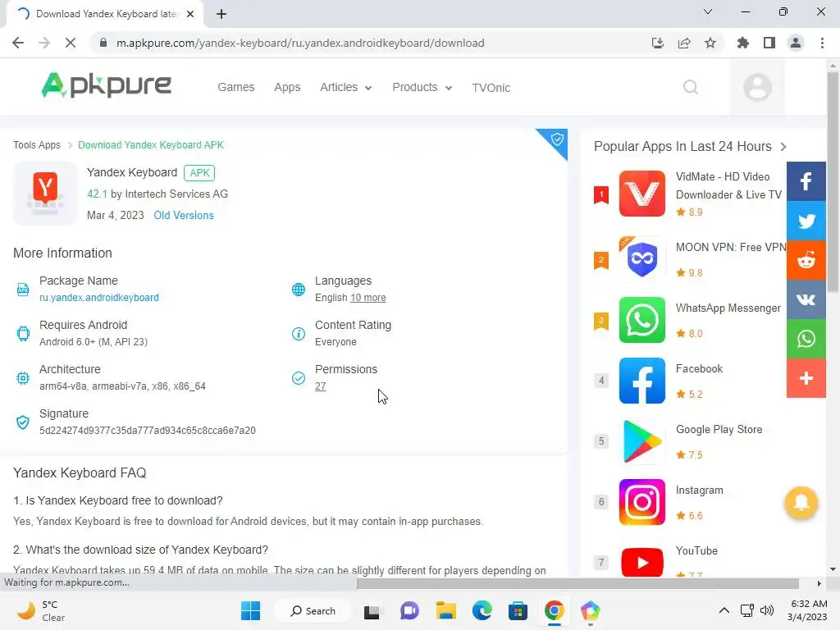Open Google Play Store app icon
The image size is (840, 630).
[x=641, y=441]
